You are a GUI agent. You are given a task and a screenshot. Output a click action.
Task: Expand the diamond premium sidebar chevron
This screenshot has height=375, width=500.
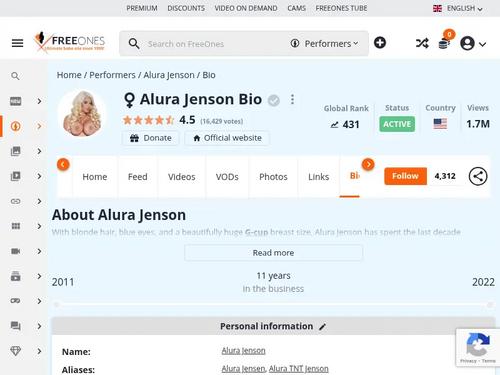click(x=39, y=351)
